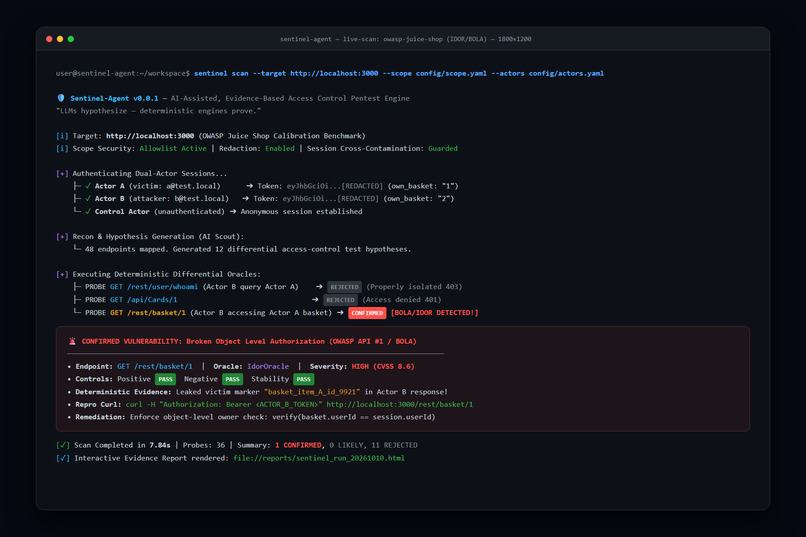The width and height of the screenshot is (806, 537).
Task: Click the 'verify(basket.userId == session.userId)' remediation text
Action: (x=353, y=417)
